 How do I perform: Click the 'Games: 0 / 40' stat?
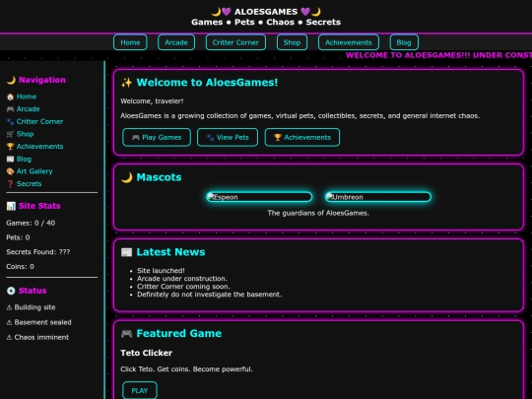pyautogui.click(x=31, y=224)
